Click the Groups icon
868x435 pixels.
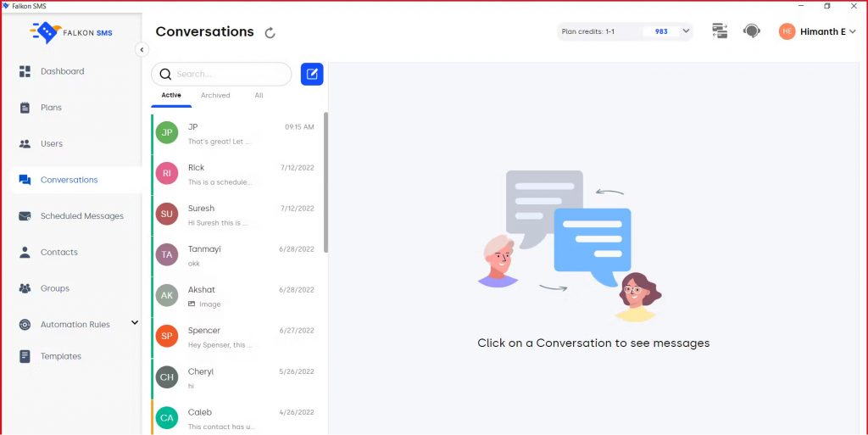(25, 288)
